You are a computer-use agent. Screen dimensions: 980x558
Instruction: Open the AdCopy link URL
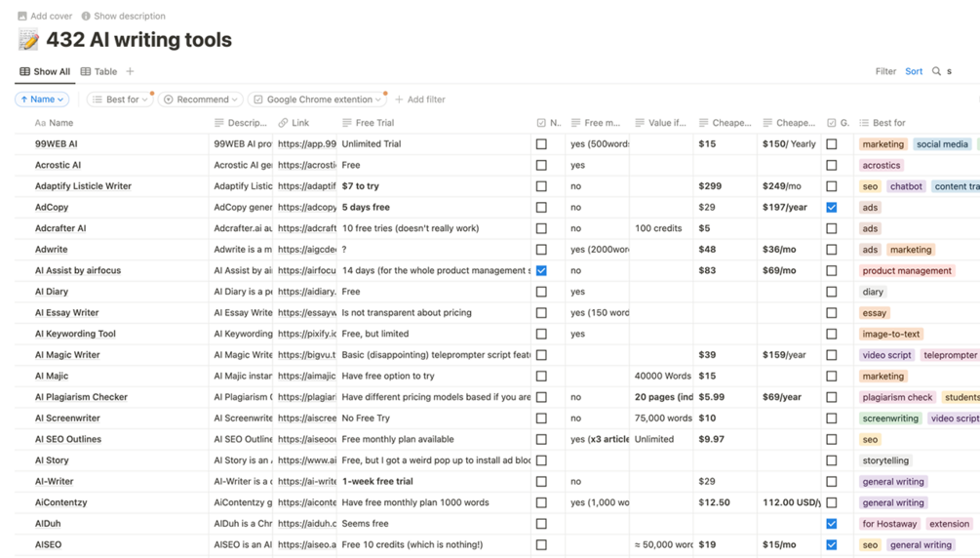307,207
